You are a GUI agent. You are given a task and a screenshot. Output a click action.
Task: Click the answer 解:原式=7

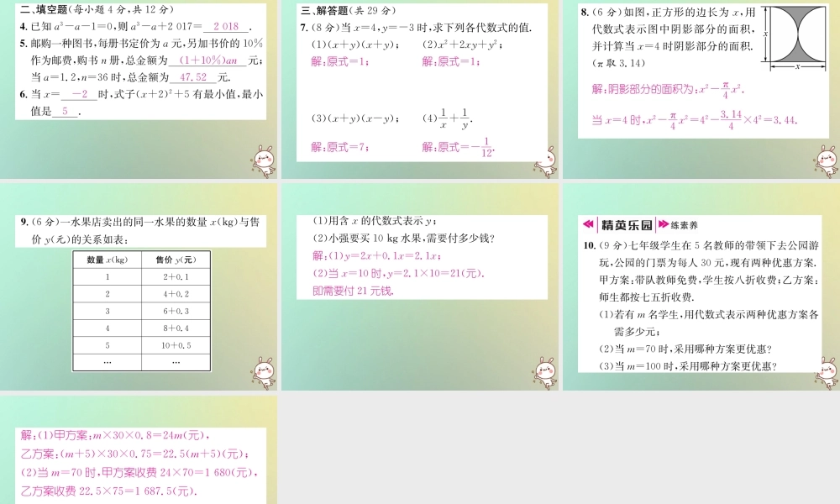340,147
